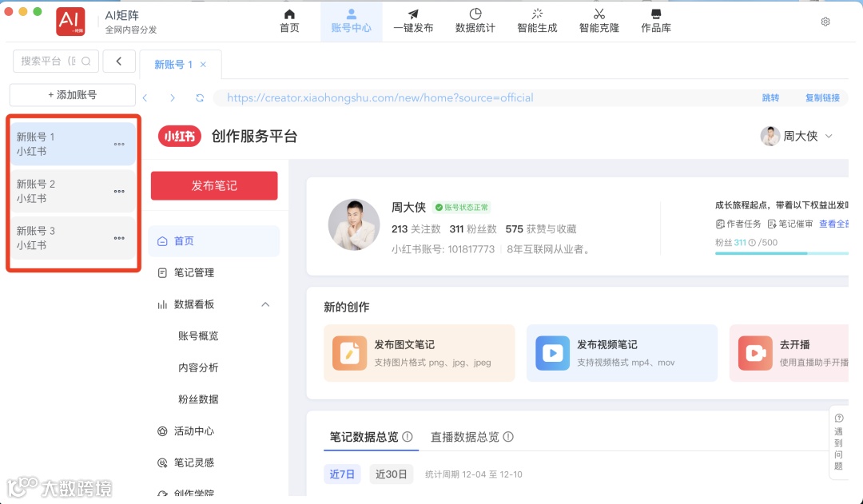
Task: Reload the embedded browser page
Action: pos(200,98)
